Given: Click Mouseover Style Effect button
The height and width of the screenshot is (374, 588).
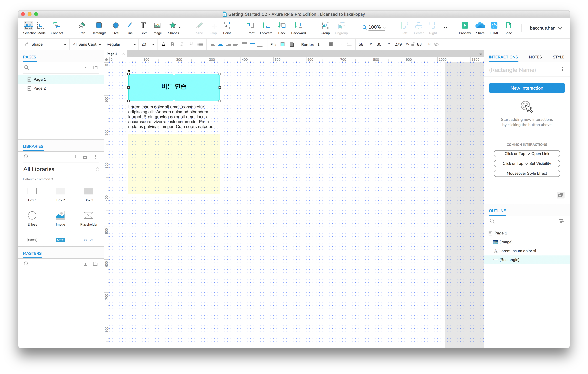Looking at the screenshot, I should tap(527, 173).
